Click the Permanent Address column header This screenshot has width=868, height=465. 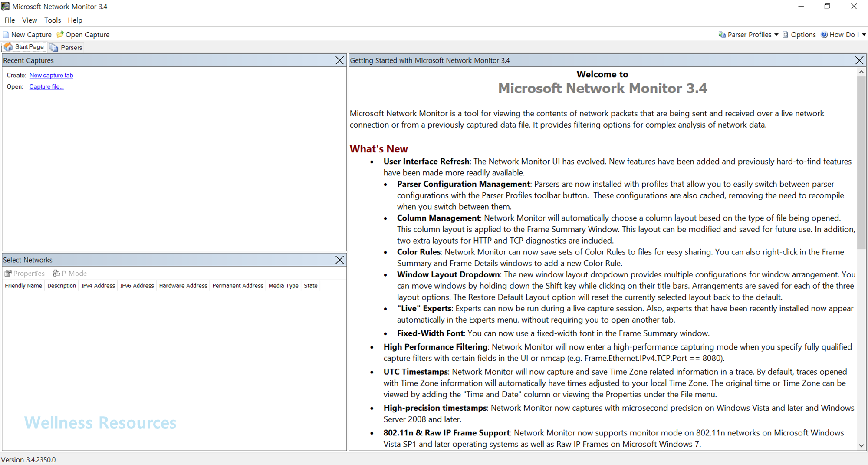238,286
